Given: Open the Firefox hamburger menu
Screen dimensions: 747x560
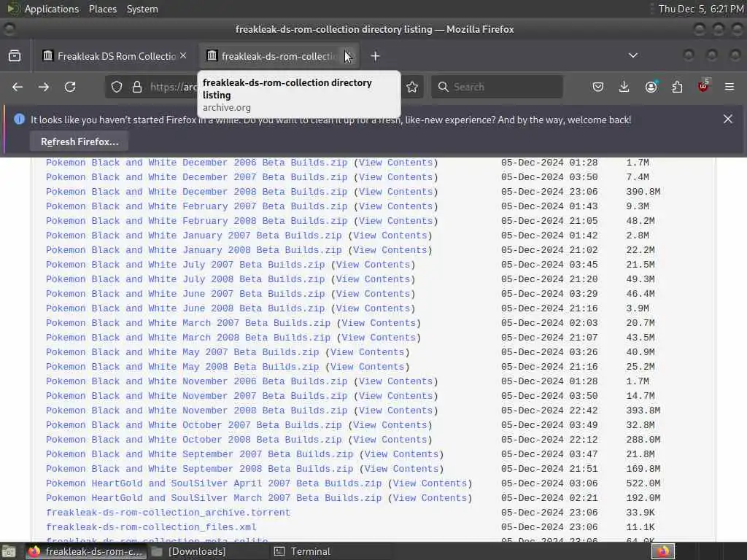Looking at the screenshot, I should (x=729, y=87).
